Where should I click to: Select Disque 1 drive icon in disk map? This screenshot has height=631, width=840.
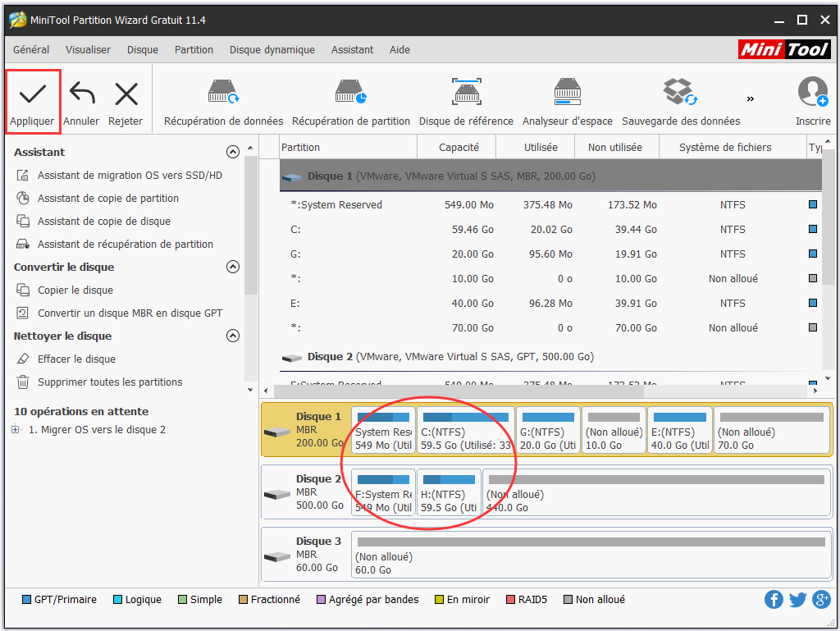[277, 432]
